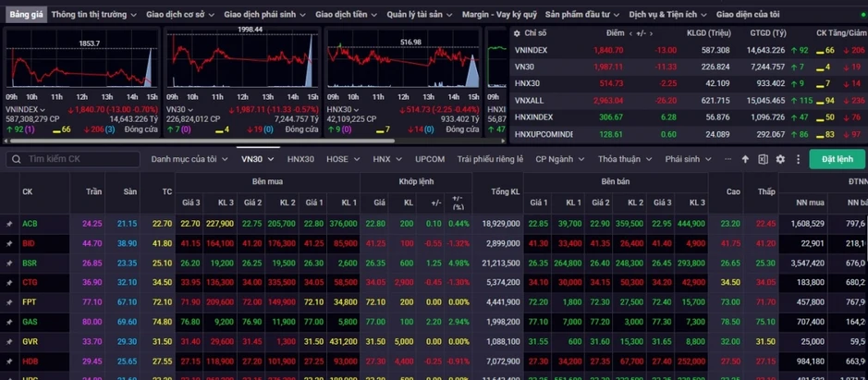Click the ACB ticker symbol
The image size is (868, 380).
pyautogui.click(x=30, y=224)
